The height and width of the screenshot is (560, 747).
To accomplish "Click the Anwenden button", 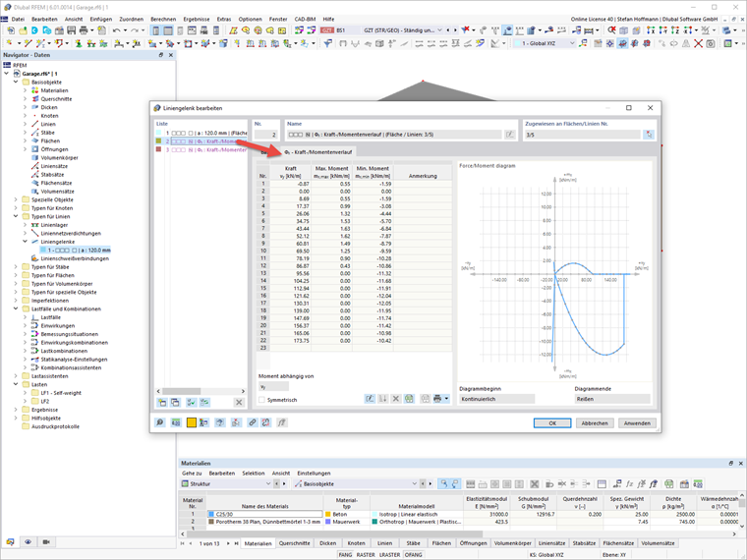I will tap(637, 422).
